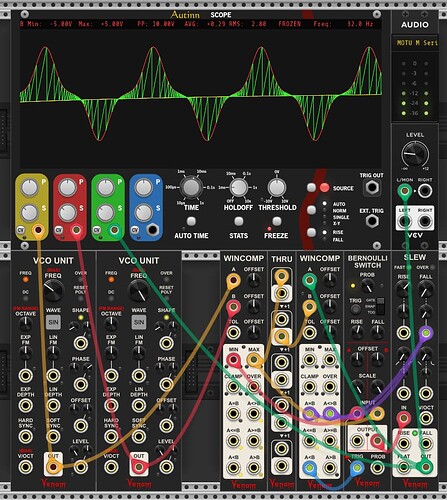Click the SLEW module FALL knob
447x500 pixels.
tap(426, 289)
